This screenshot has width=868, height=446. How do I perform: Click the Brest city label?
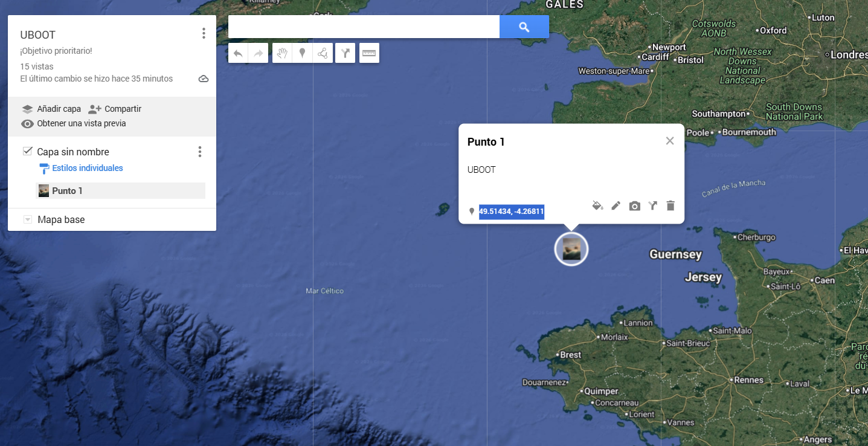571,355
